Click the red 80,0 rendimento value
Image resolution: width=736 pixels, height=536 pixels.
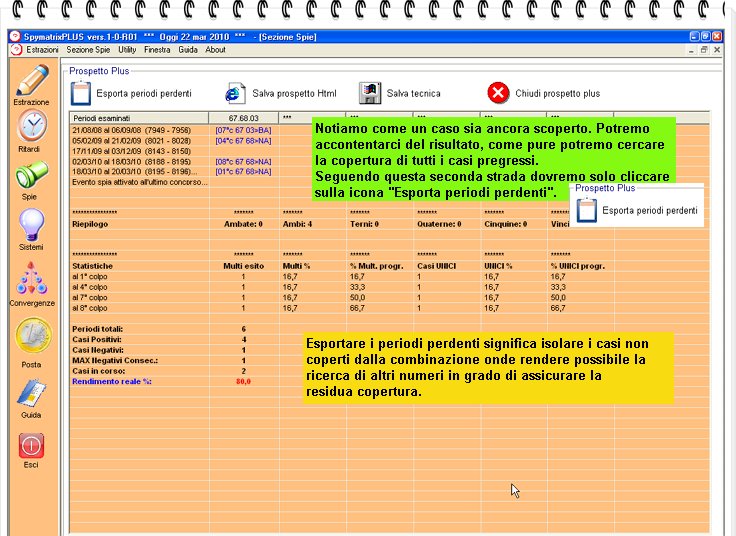(x=243, y=382)
